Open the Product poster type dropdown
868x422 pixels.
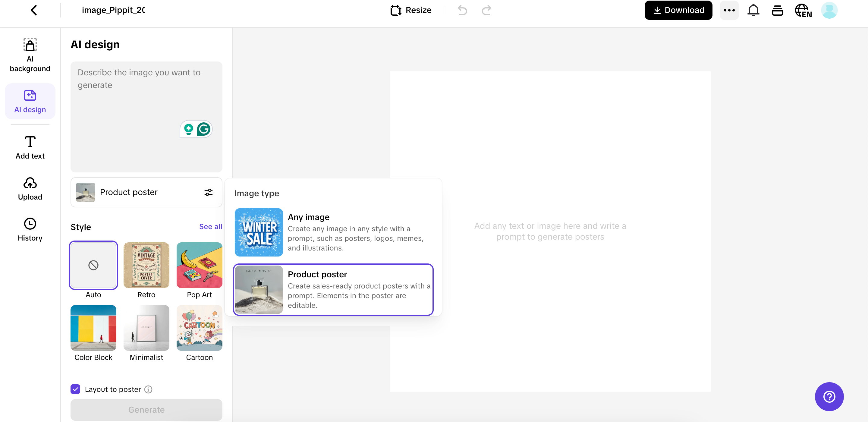146,192
